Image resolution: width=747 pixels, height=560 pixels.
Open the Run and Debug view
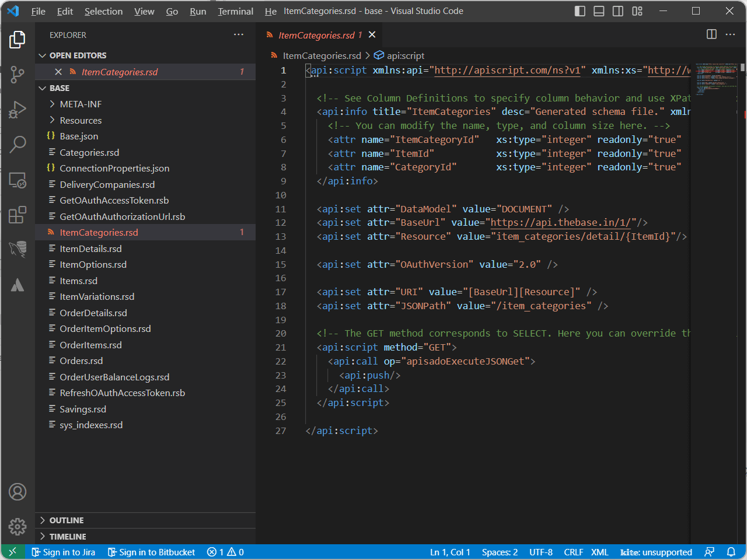[x=18, y=109]
